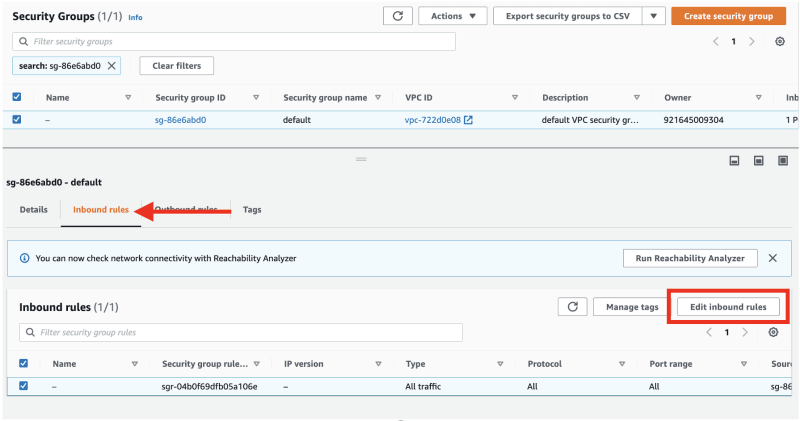Open security groups table preferences gear
The image size is (800, 421).
click(780, 41)
